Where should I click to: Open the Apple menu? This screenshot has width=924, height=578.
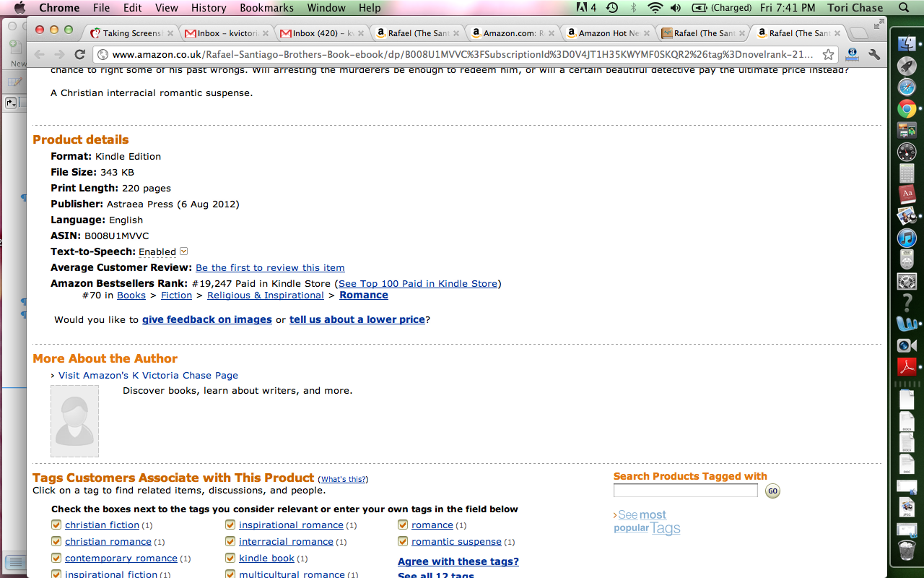click(x=19, y=8)
